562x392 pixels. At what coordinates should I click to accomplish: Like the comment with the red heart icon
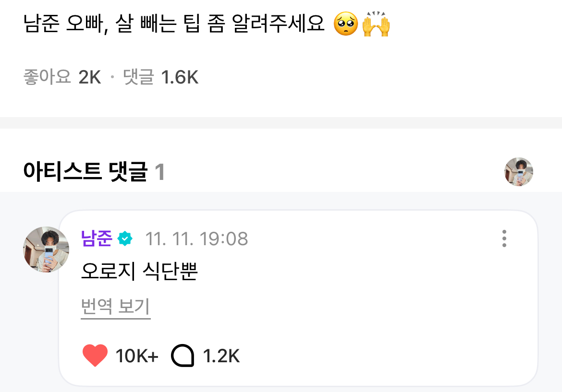click(95, 356)
